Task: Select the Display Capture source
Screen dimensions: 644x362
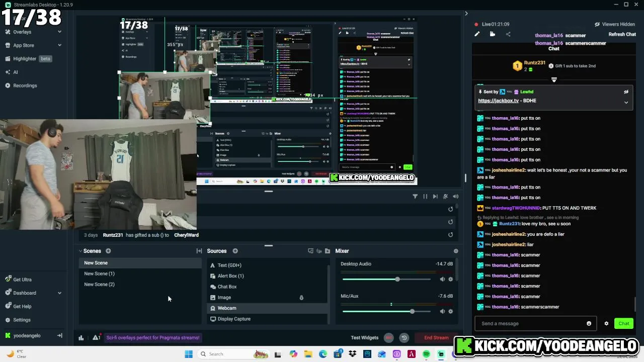Action: (267, 319)
